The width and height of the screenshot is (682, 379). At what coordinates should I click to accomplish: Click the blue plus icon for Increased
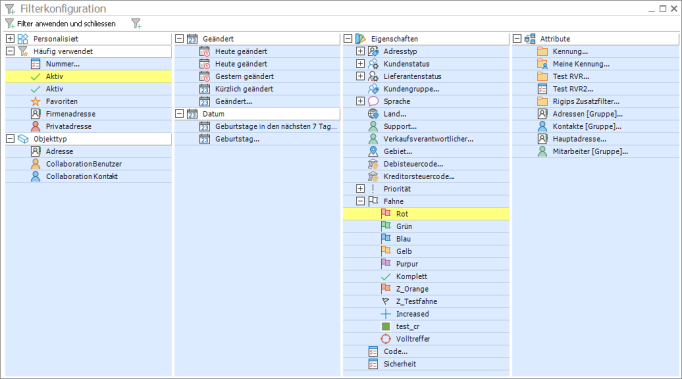pyautogui.click(x=386, y=314)
